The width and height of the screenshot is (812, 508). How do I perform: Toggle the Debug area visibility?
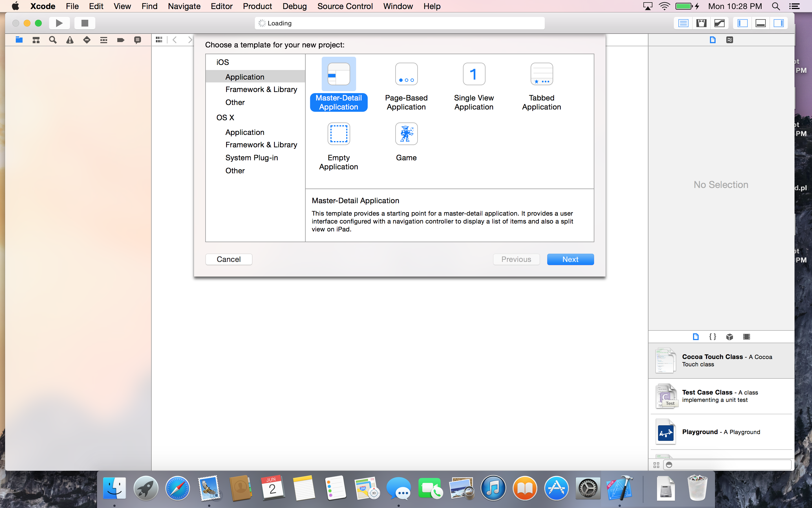[x=760, y=23]
